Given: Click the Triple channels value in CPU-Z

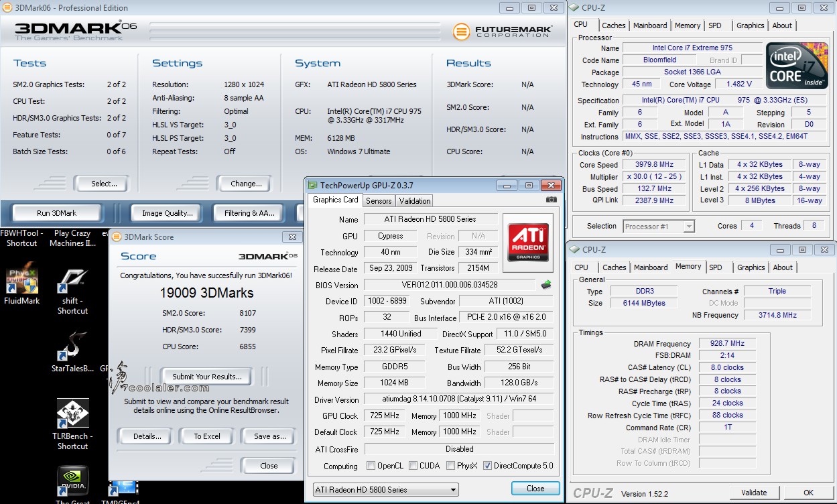Looking at the screenshot, I should pos(777,291).
